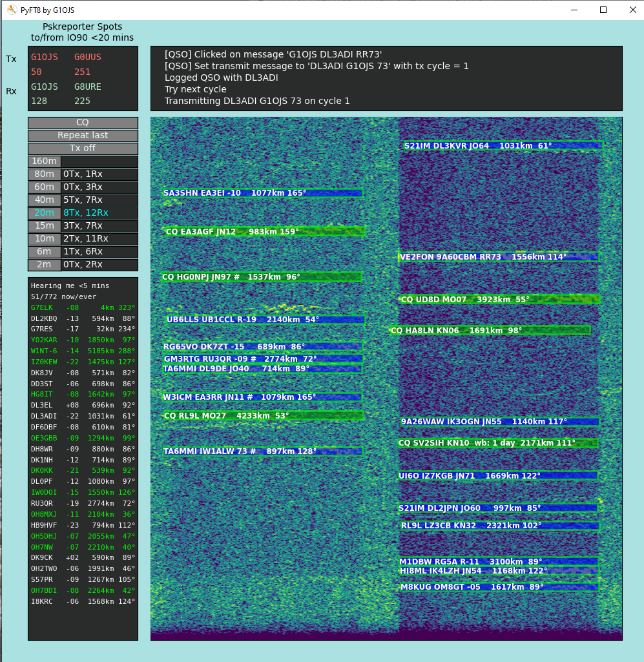
Task: Switch to the 80m band
Action: pyautogui.click(x=44, y=174)
